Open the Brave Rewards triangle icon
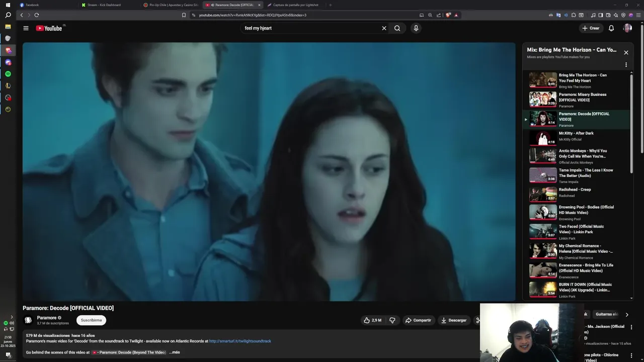 (x=456, y=15)
